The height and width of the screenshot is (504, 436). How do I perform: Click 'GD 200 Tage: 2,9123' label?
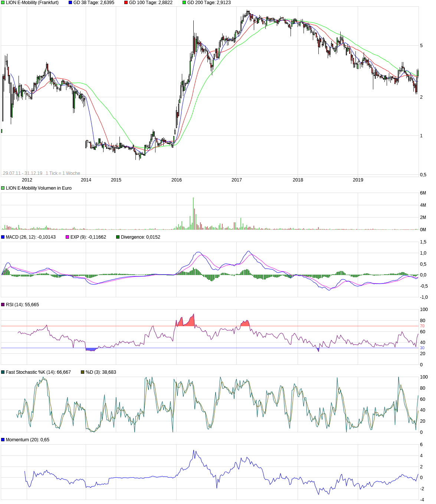[x=209, y=3]
